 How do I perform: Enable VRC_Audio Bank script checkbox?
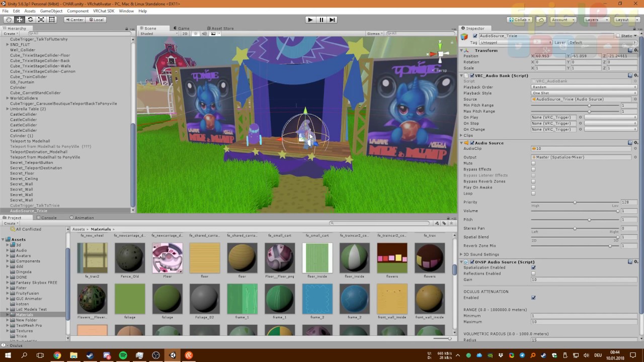(471, 75)
